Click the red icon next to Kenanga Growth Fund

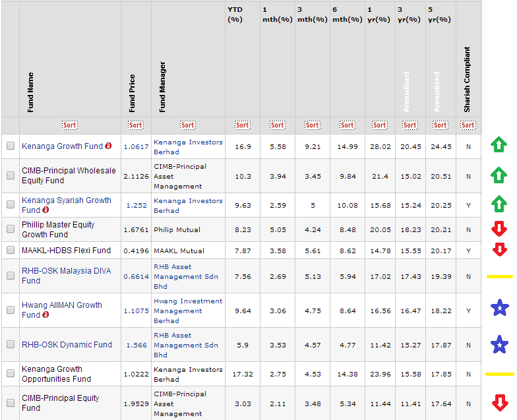(x=108, y=146)
